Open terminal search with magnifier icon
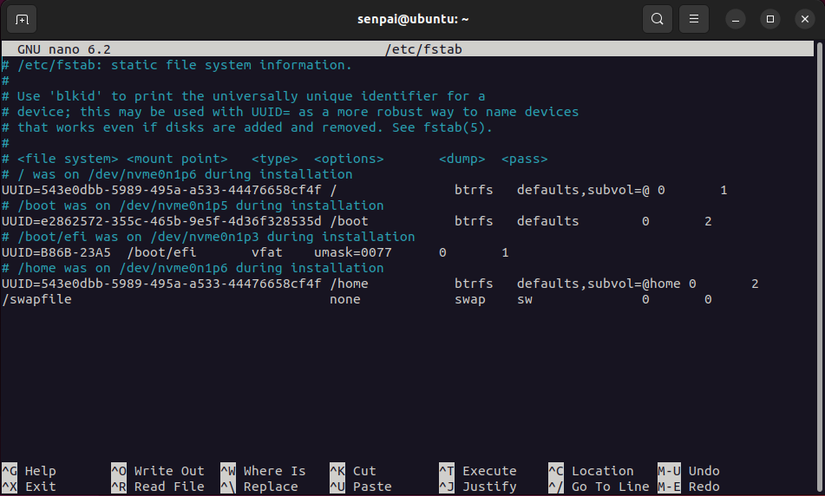Screen dimensions: 825x496 coord(656,19)
